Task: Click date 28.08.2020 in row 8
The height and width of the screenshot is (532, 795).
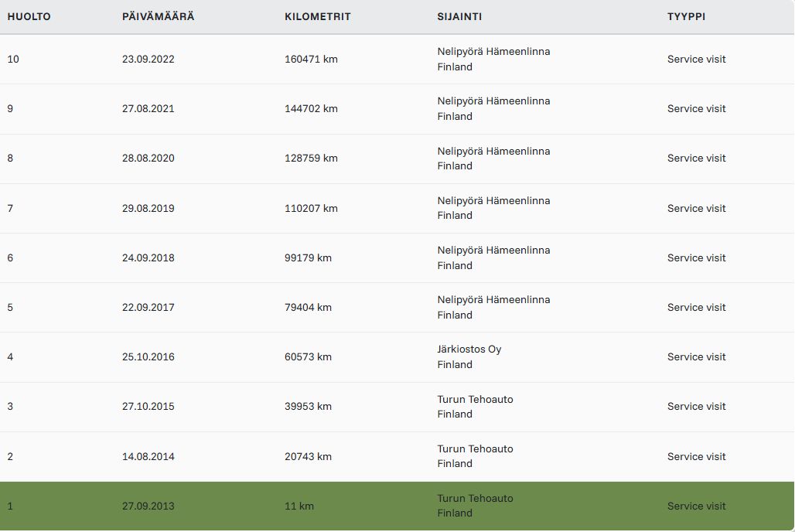Action: [148, 159]
